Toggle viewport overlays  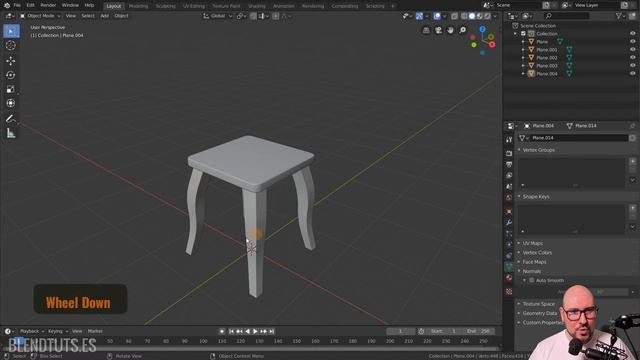tap(437, 16)
